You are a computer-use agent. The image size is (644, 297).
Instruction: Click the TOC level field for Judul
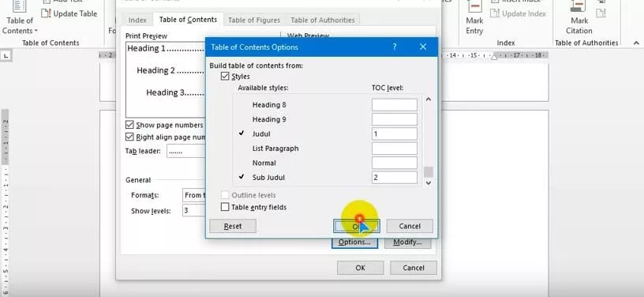point(395,134)
